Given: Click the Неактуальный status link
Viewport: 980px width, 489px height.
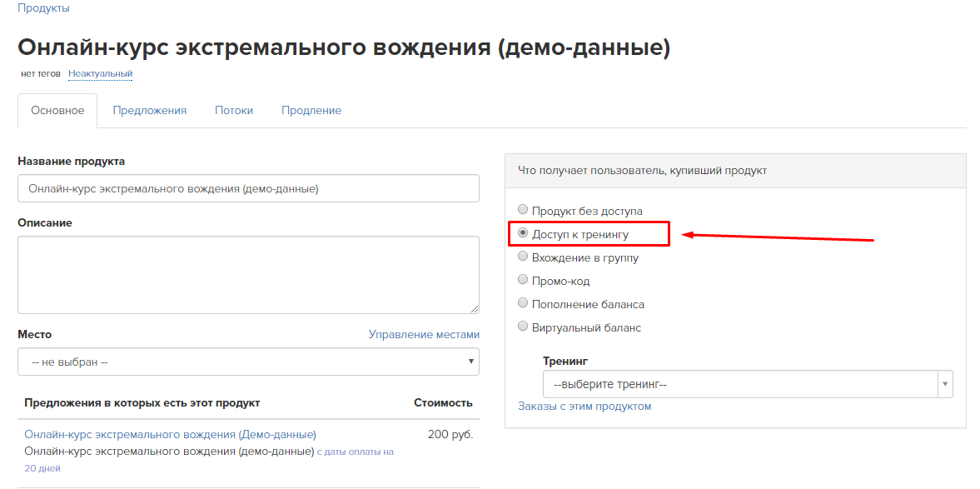Looking at the screenshot, I should tap(100, 74).
